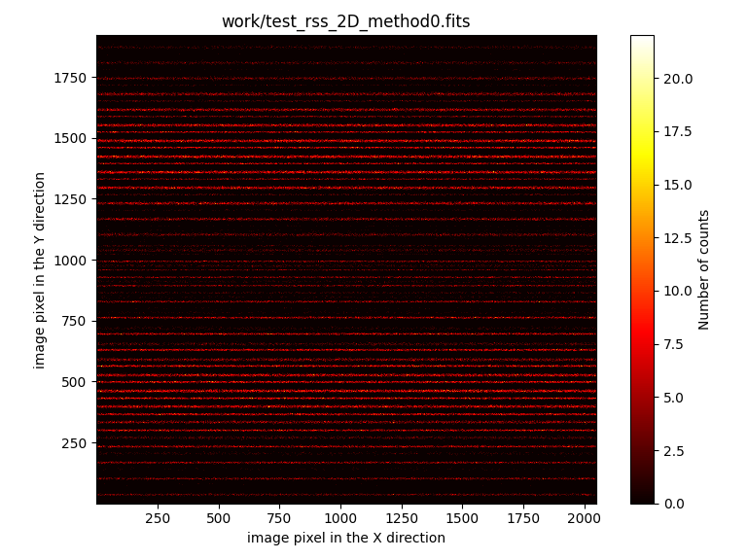Click the black bottom end of the colorbar
Viewport: 747px width, 560px height.
pos(642,496)
